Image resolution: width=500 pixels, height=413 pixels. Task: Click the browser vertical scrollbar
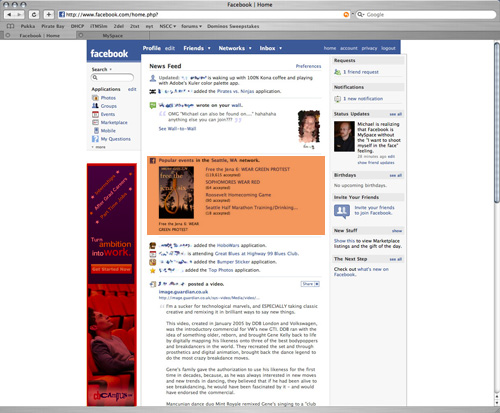pos(497,123)
